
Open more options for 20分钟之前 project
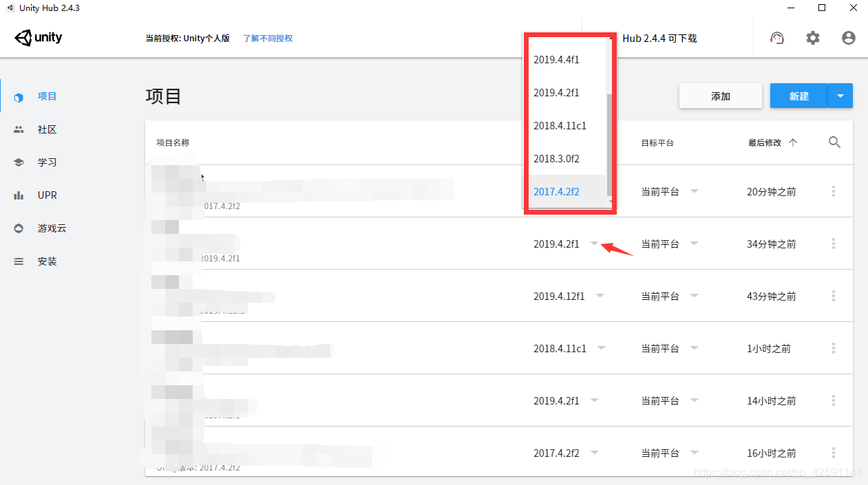pos(834,192)
